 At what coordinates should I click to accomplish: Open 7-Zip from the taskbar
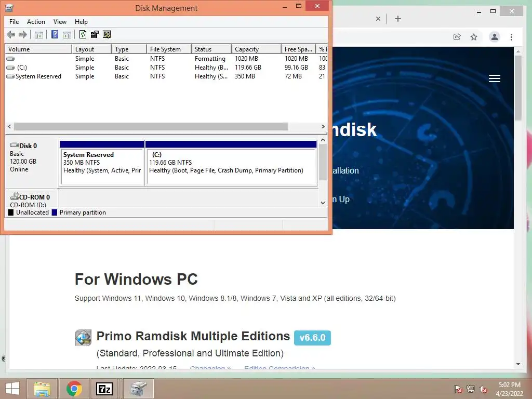coord(104,389)
